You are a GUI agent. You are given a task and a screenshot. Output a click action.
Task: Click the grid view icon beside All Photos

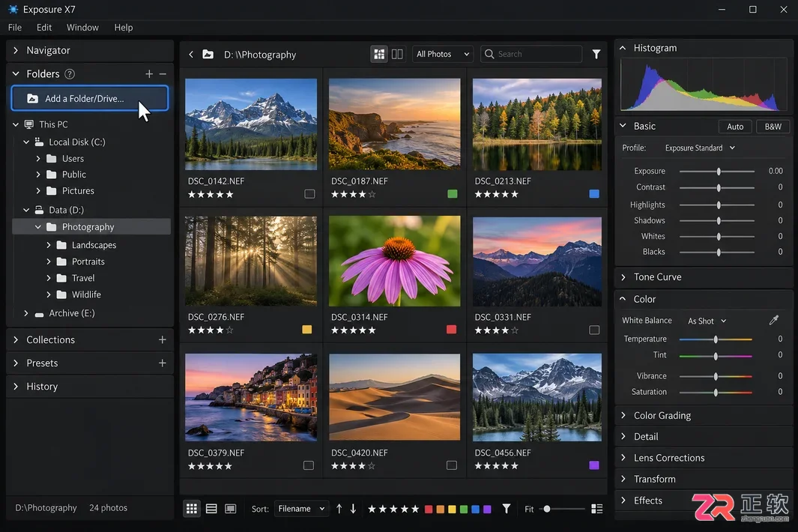379,54
